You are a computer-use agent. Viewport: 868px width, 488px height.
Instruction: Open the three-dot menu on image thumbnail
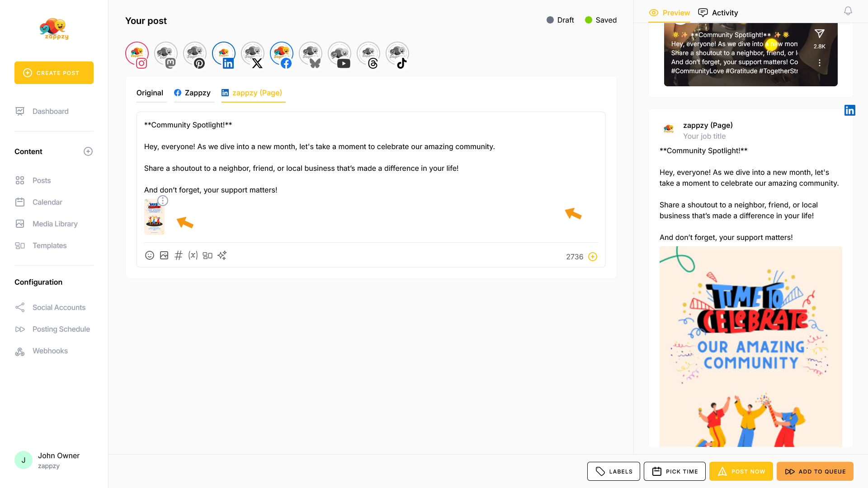[163, 201]
